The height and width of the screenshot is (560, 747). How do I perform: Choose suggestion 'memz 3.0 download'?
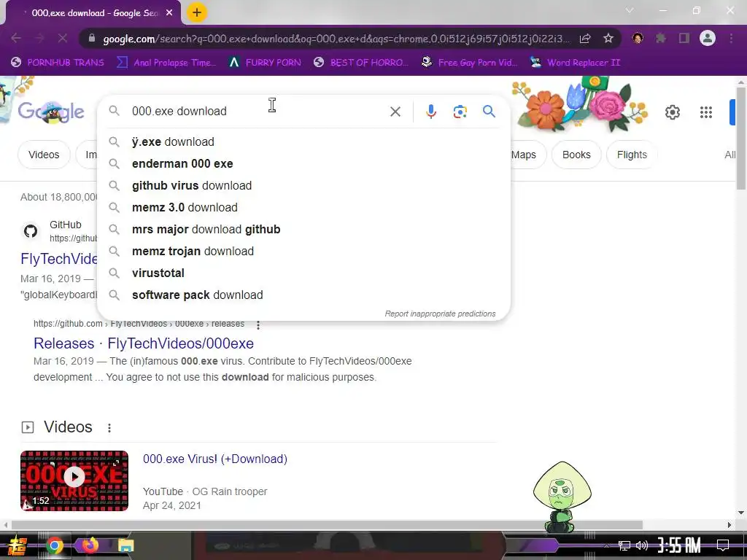pos(303,208)
